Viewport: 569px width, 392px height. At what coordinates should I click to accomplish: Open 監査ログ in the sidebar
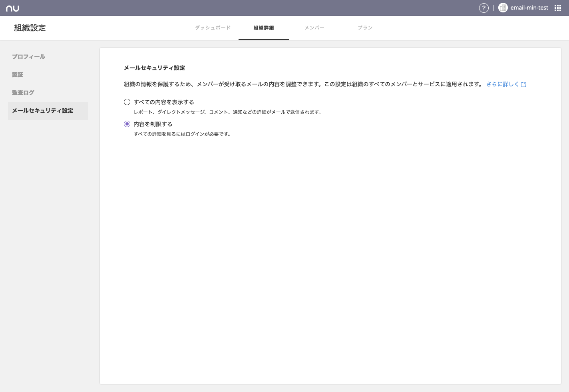23,93
